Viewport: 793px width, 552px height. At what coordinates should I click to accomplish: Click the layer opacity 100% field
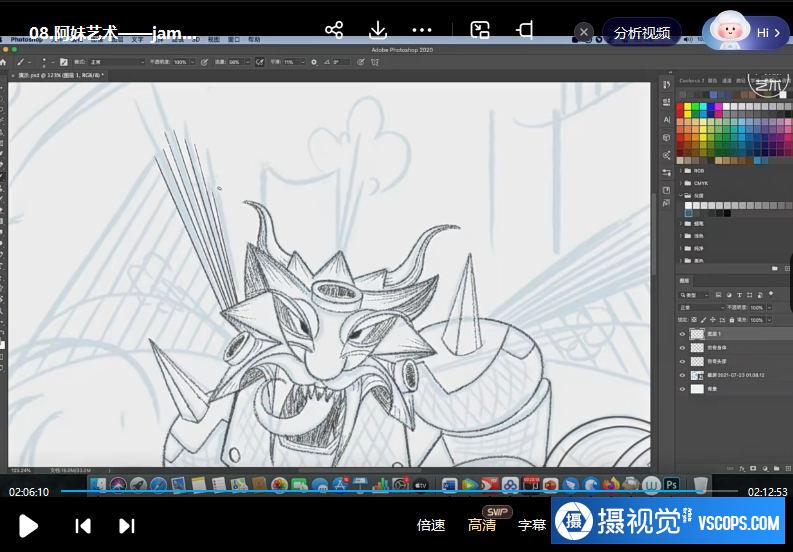[x=757, y=308]
